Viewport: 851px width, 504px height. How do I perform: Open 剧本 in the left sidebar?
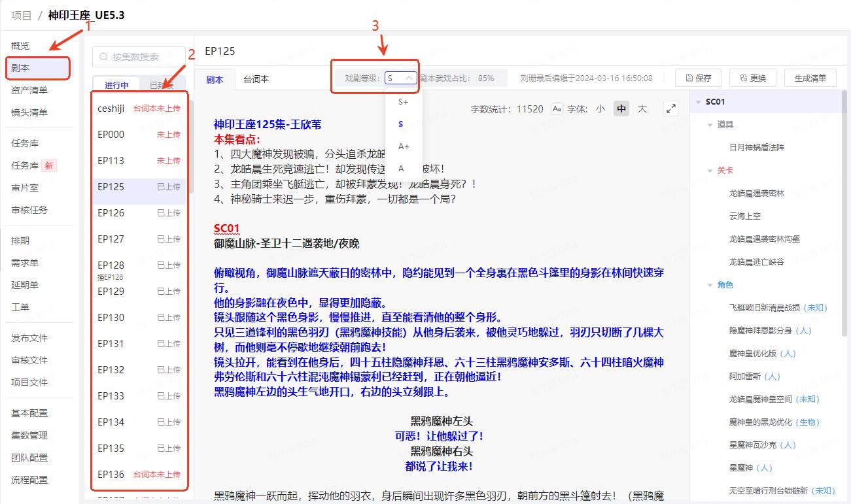pos(38,68)
